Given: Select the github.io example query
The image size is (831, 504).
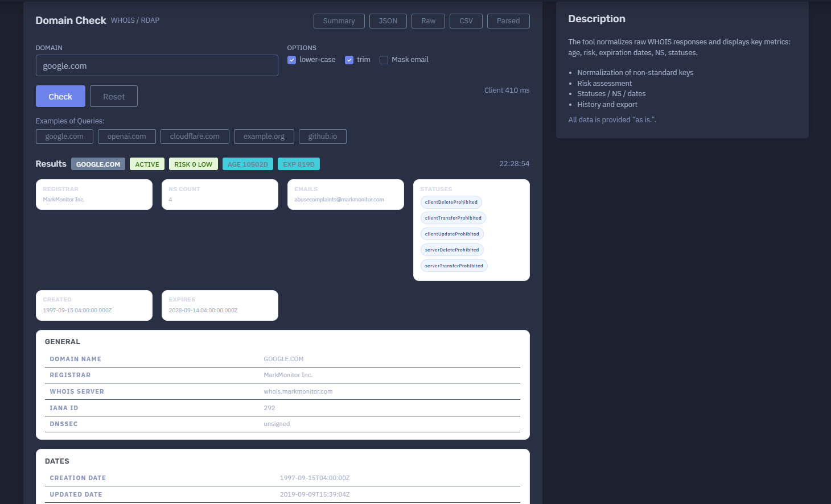Looking at the screenshot, I should click(323, 137).
